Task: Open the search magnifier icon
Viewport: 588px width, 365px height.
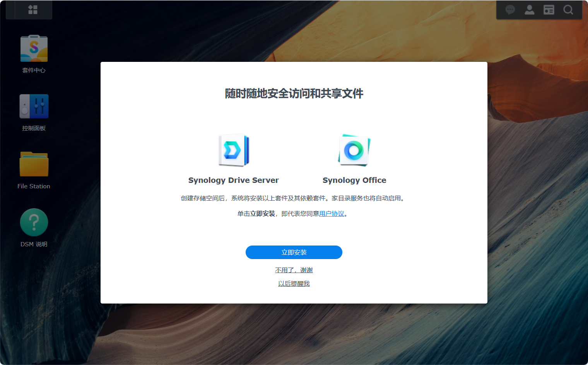Action: 568,10
